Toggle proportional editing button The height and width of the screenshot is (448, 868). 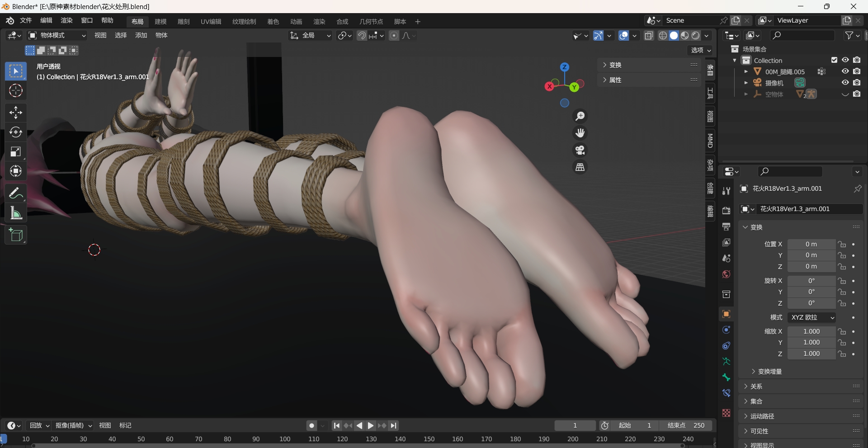coord(394,36)
